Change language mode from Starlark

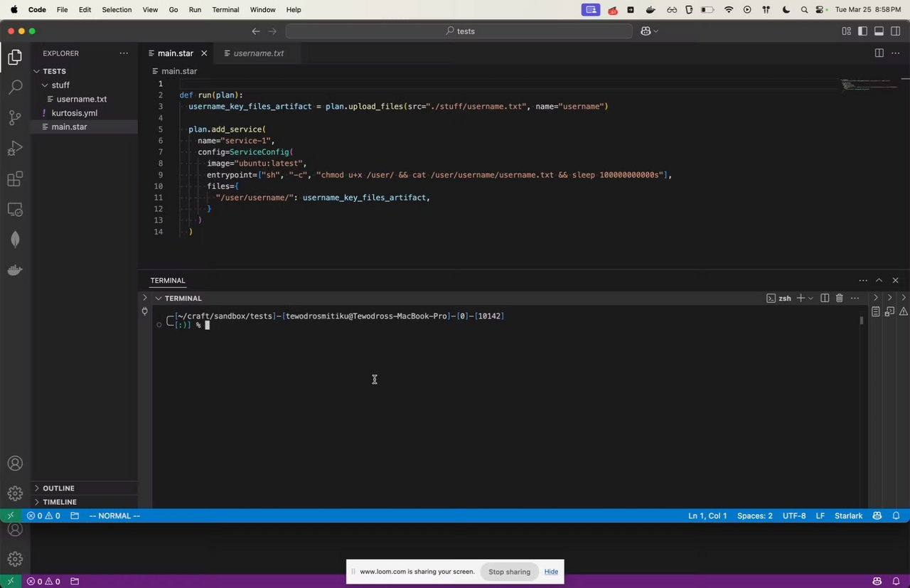pos(849,515)
